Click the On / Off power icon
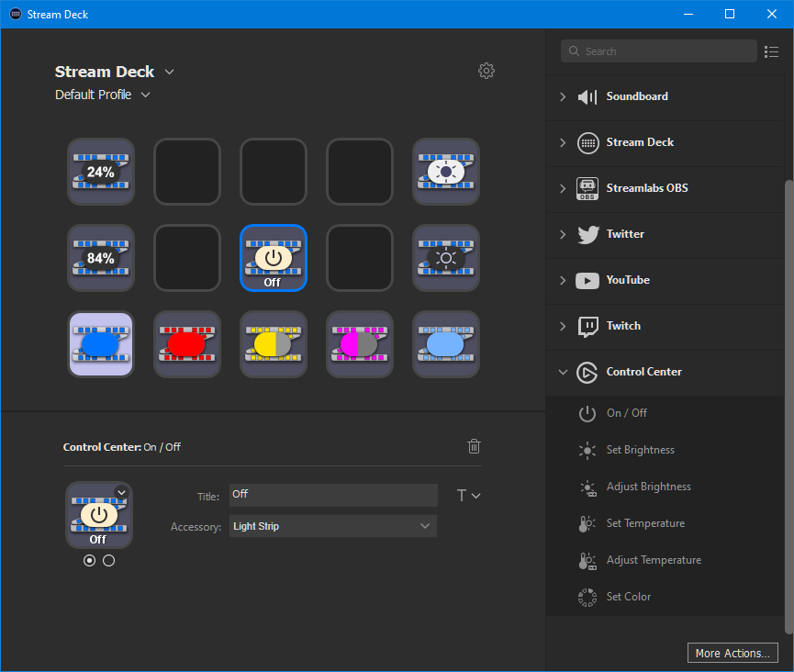 587,413
